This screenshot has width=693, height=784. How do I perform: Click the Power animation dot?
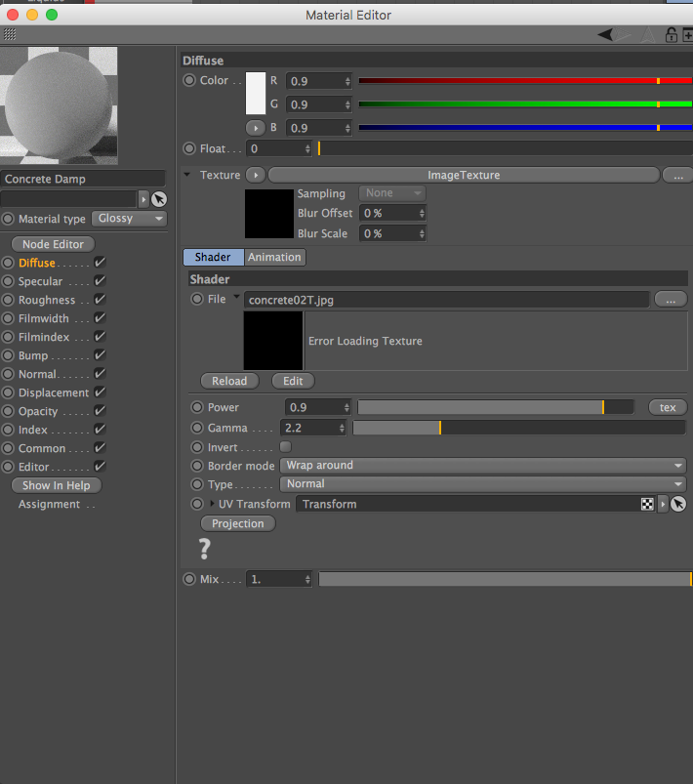click(x=197, y=407)
